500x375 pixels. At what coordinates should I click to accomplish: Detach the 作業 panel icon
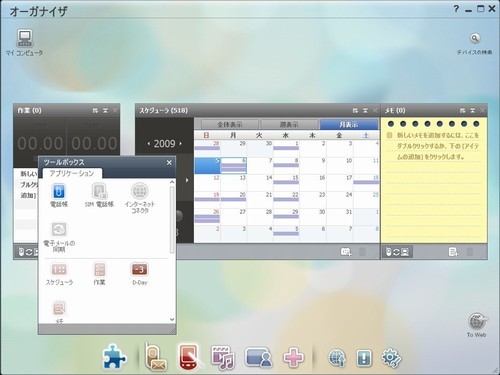click(x=95, y=111)
